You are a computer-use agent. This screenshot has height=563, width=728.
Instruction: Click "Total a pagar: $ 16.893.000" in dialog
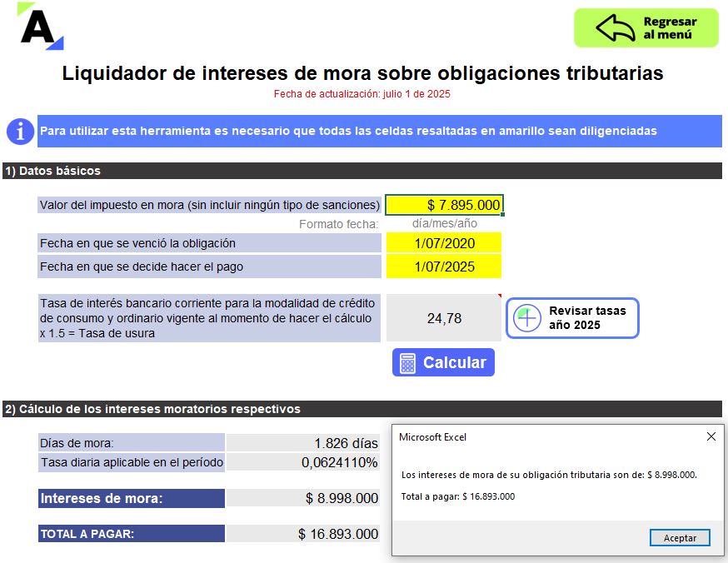pyautogui.click(x=458, y=496)
